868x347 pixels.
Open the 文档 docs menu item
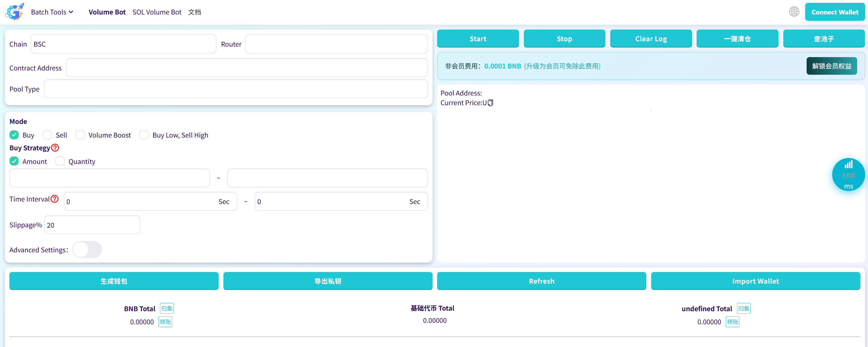coord(194,12)
